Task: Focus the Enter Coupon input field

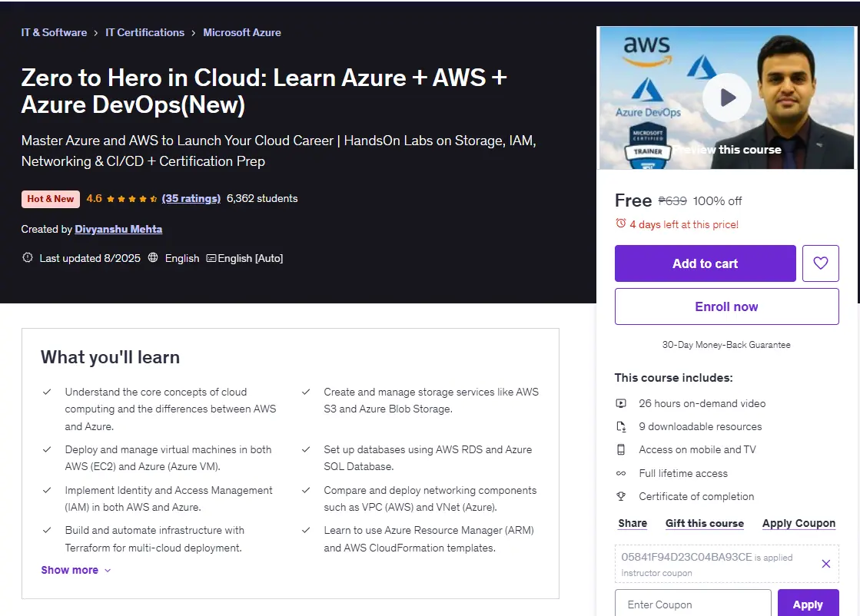Action: 692,604
